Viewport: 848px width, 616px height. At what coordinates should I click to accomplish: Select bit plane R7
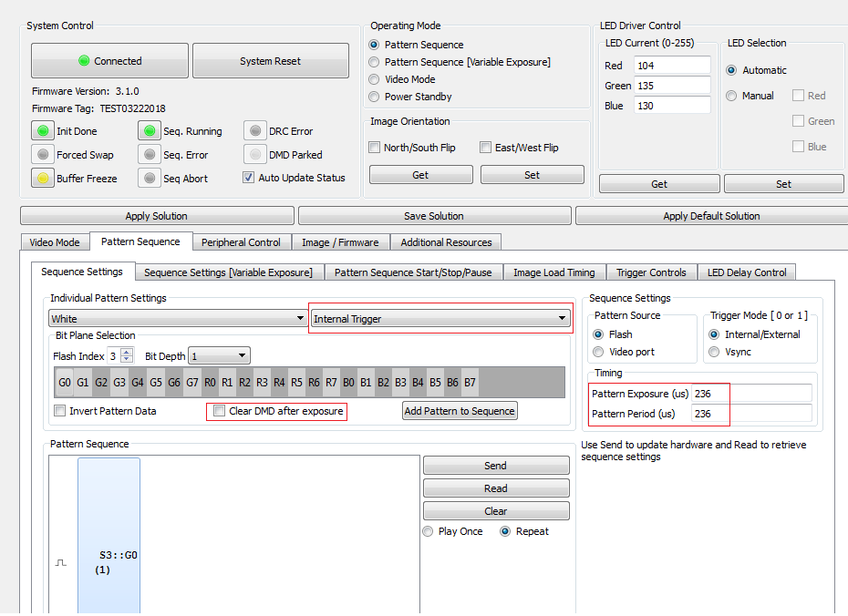(x=331, y=383)
